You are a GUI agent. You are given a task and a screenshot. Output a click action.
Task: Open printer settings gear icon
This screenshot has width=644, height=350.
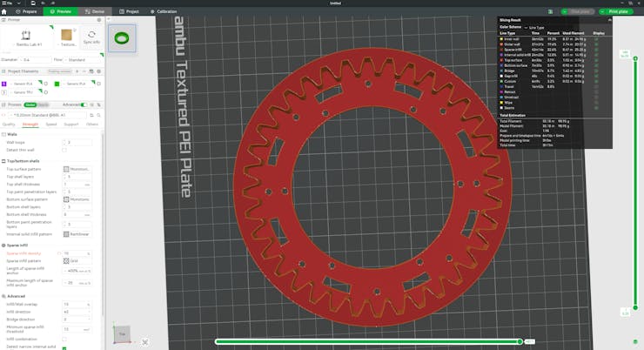[x=99, y=20]
